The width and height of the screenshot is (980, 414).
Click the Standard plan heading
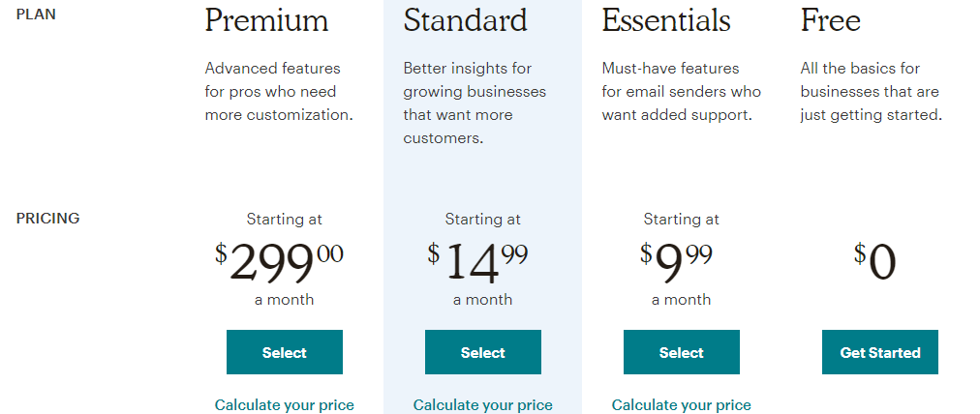pos(466,20)
